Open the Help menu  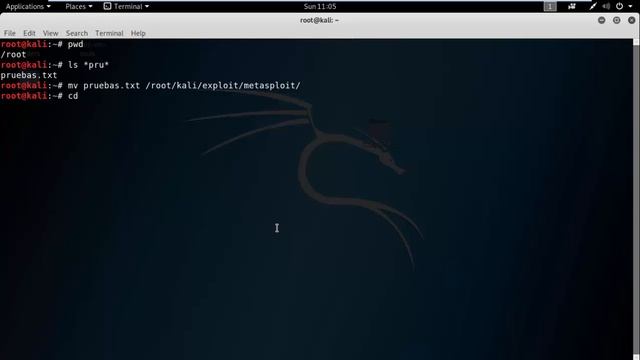click(138, 33)
